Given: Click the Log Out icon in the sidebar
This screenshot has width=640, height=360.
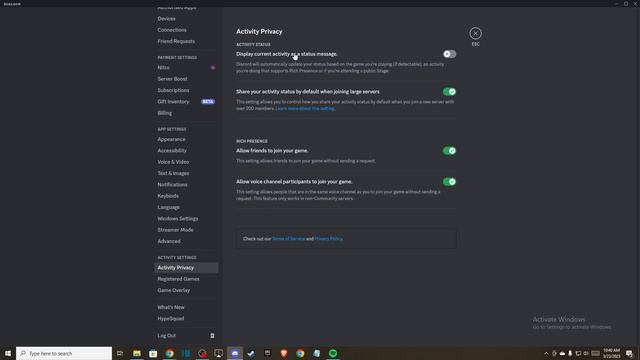Looking at the screenshot, I should point(212,336).
